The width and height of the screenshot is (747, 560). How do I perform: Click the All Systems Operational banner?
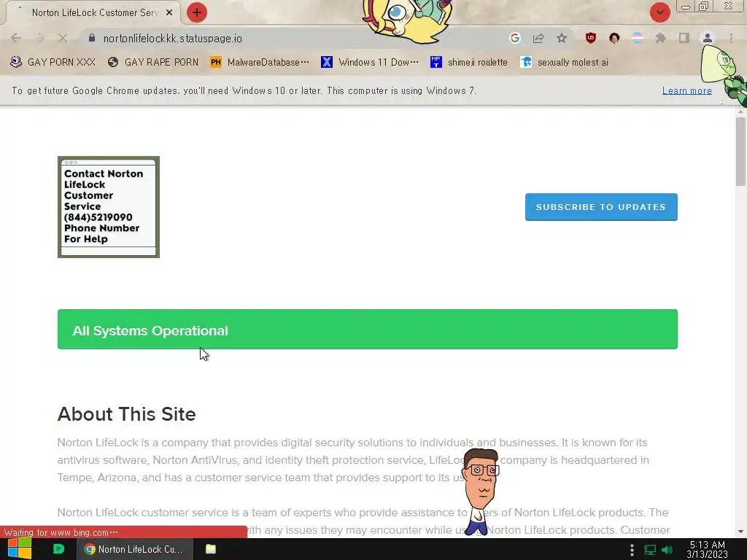click(x=368, y=330)
